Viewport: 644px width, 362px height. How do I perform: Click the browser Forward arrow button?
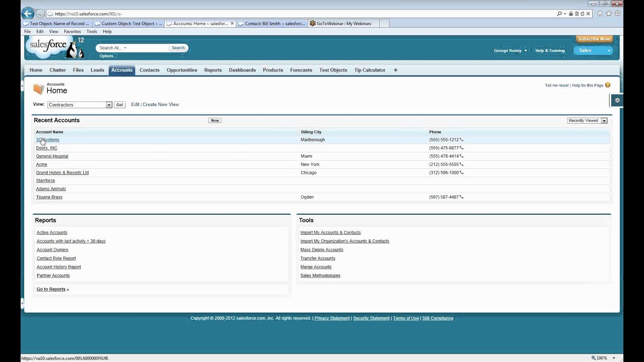click(x=40, y=14)
